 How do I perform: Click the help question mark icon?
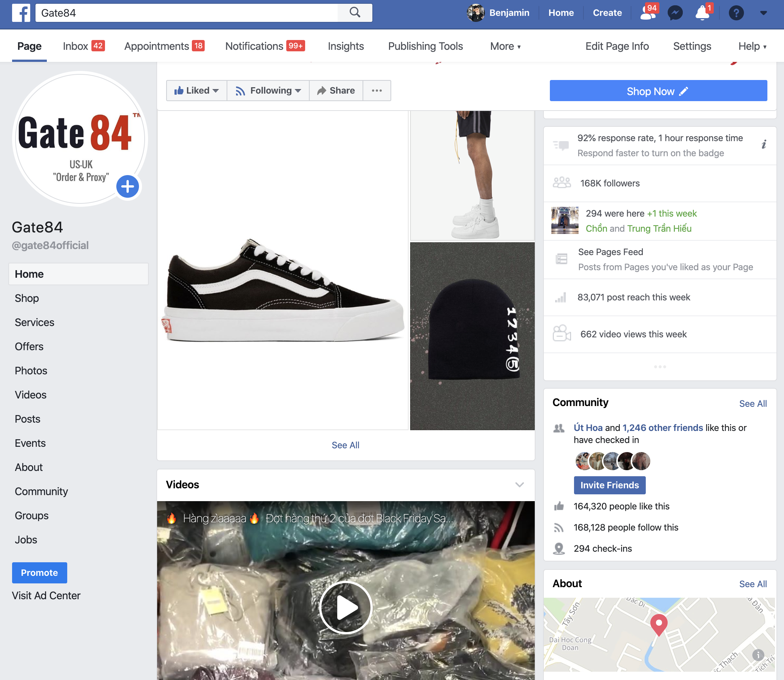736,13
